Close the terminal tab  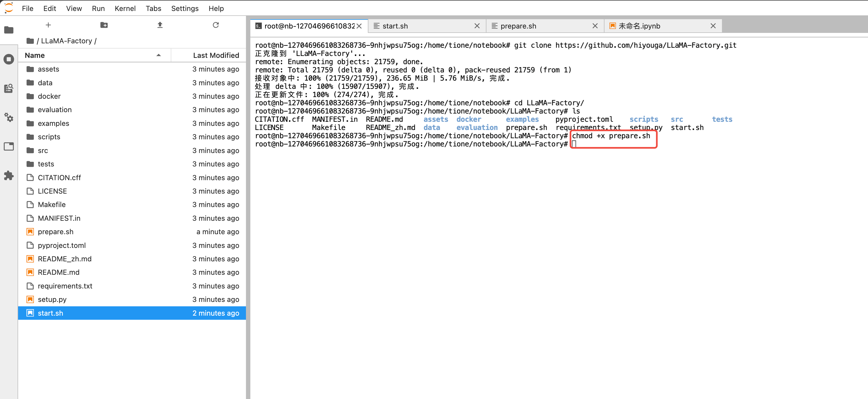(359, 26)
